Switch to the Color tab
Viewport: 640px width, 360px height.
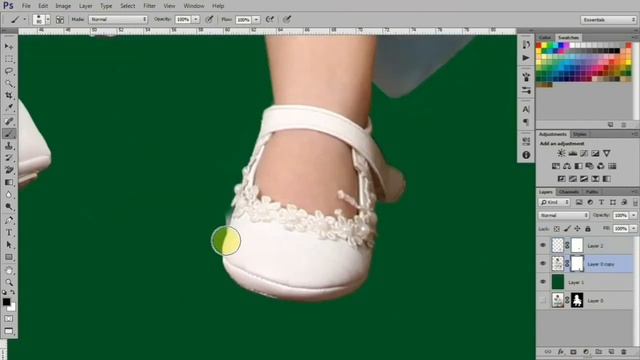pyautogui.click(x=545, y=37)
